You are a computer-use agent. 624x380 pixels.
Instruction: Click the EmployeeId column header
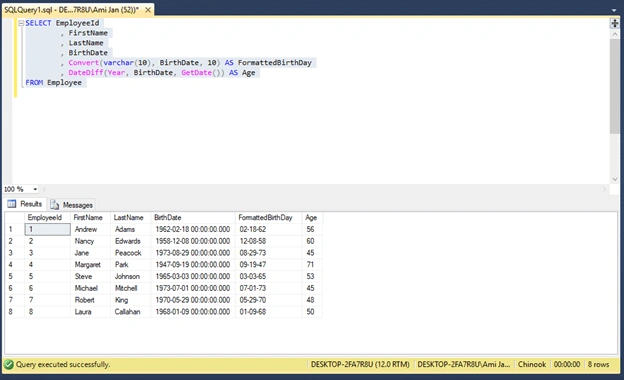[x=47, y=218]
